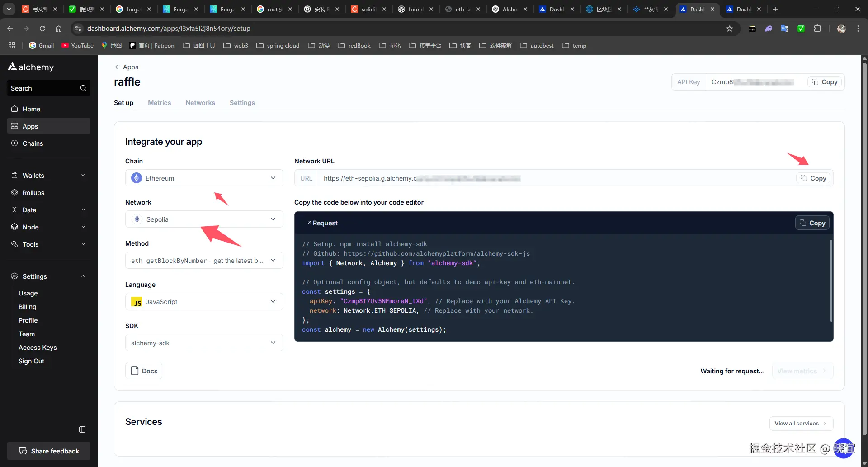Click the site info icon in address bar
The image size is (868, 467).
tap(78, 29)
